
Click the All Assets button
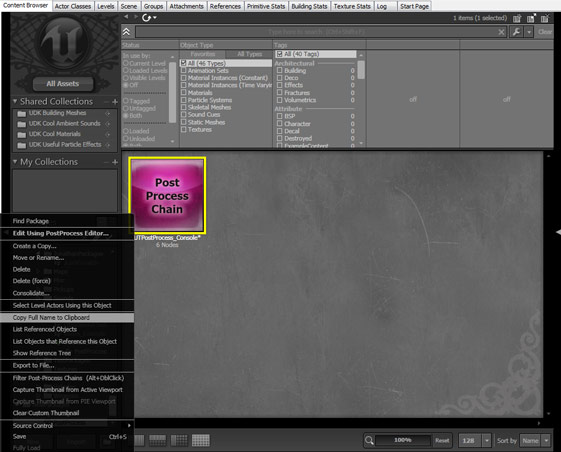[63, 84]
